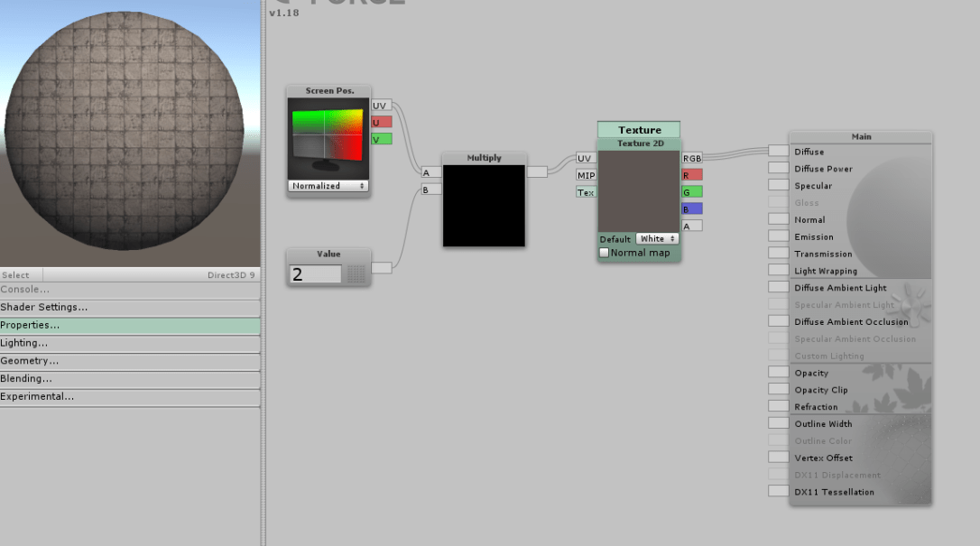Image resolution: width=980 pixels, height=546 pixels.
Task: Click the RGB output of the Texture node
Action: [692, 158]
